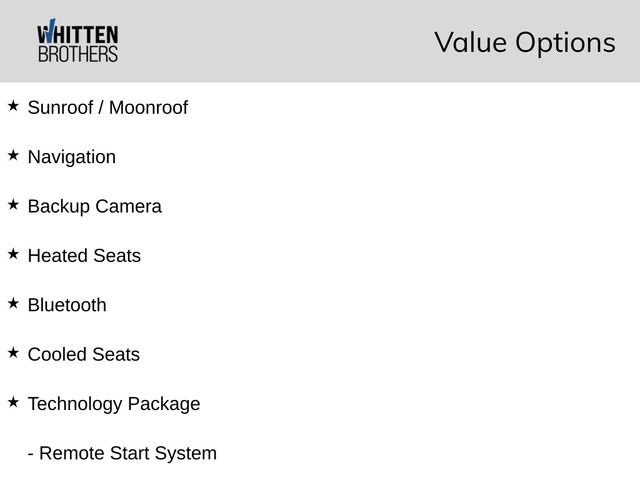Select the Bluetooth option text
The height and width of the screenshot is (480, 640).
tap(67, 305)
